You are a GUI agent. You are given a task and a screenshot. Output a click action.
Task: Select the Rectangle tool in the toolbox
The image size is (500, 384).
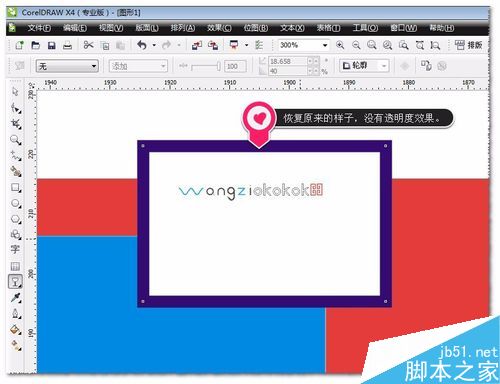click(15, 188)
